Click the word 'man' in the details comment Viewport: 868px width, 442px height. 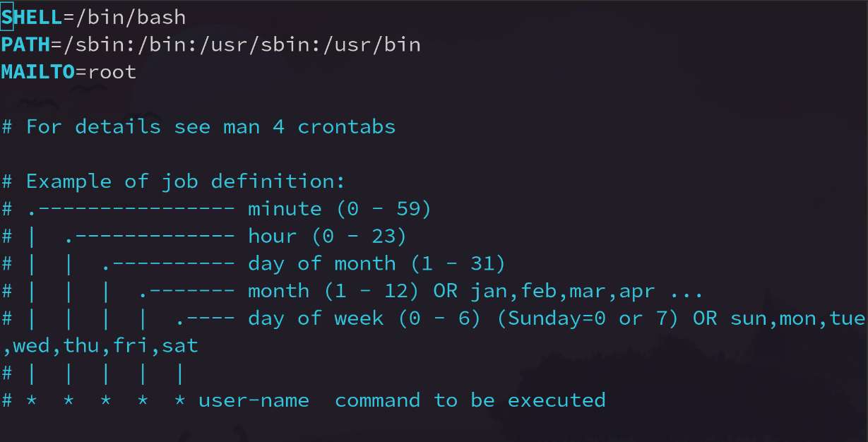point(242,127)
